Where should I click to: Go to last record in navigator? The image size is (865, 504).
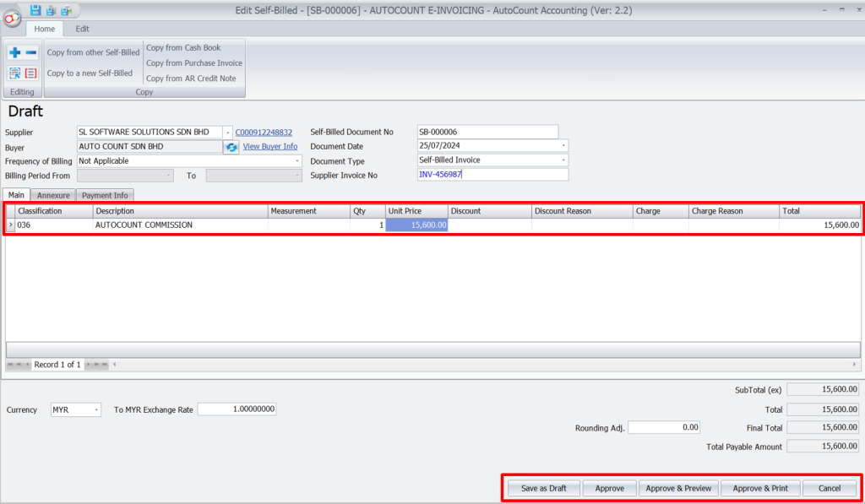[x=105, y=365]
